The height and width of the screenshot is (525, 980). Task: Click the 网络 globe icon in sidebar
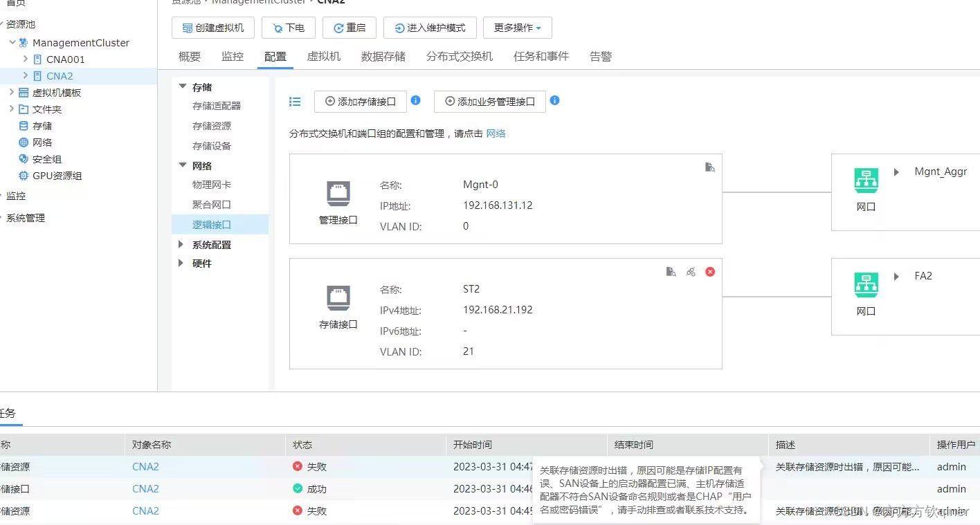click(x=24, y=142)
